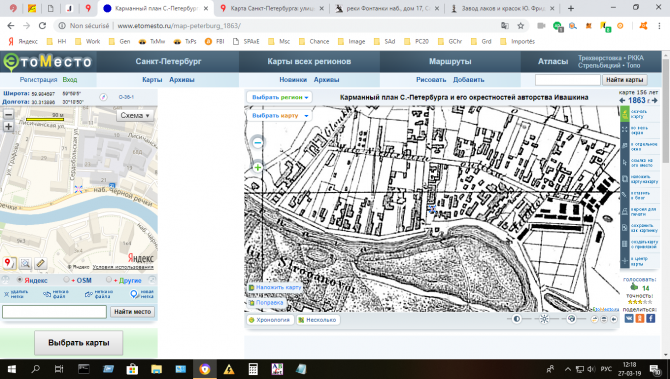Zoom in the Yandex mini-map

point(8,126)
